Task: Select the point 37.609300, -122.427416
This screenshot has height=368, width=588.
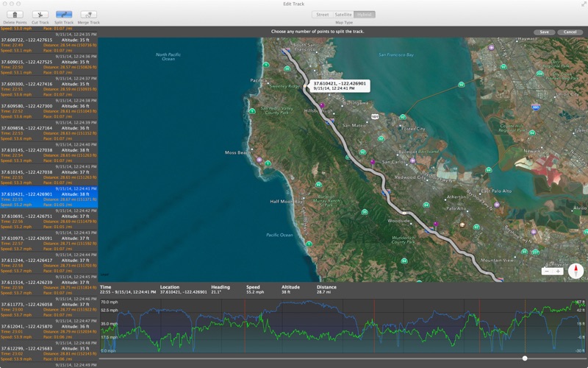Action: [49, 87]
